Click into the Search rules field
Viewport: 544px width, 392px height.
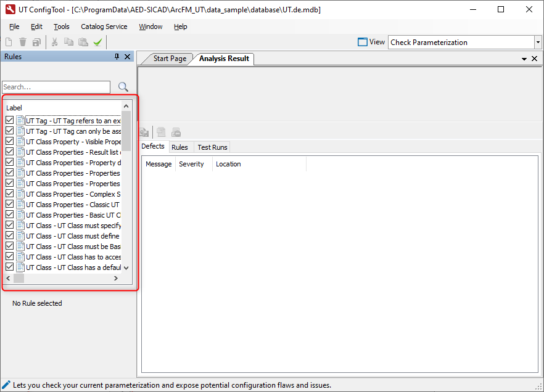56,87
